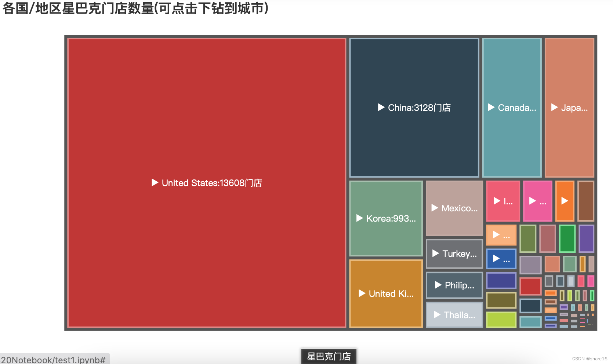
Task: Open the Korea:993... green block
Action: click(x=386, y=218)
